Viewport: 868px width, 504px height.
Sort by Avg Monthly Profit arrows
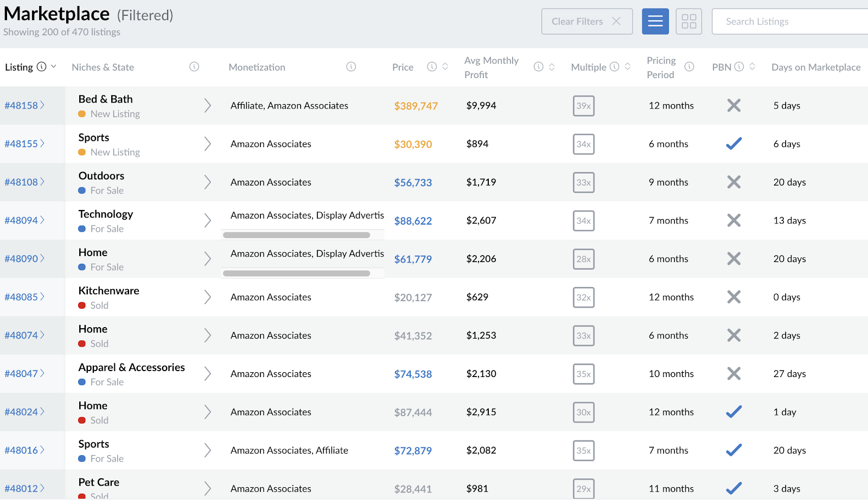point(551,67)
